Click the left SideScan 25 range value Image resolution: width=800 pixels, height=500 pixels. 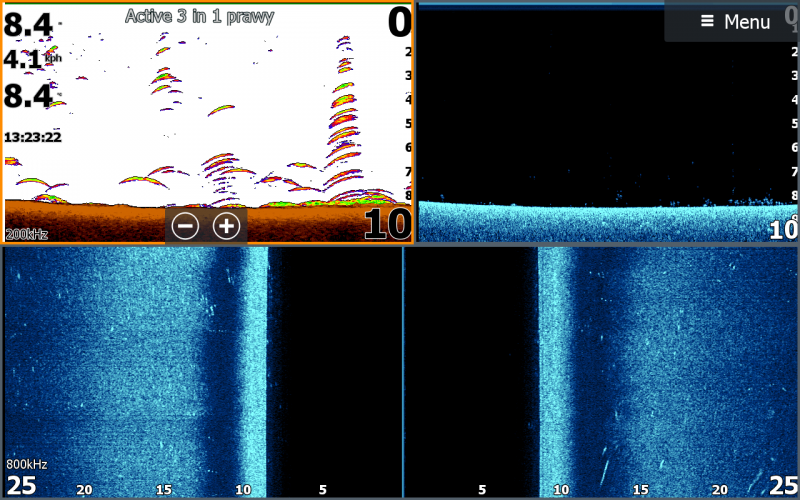click(21, 486)
